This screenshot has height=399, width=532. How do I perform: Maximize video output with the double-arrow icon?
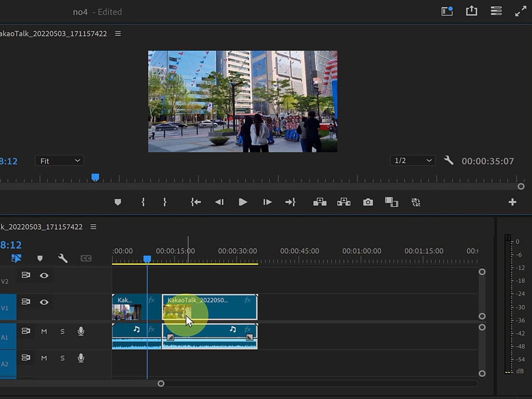click(520, 11)
